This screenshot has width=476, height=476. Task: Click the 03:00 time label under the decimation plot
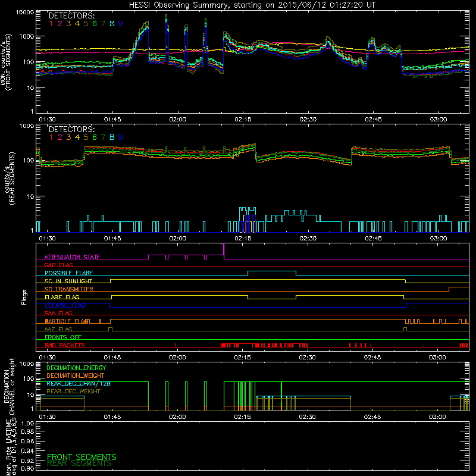coord(437,417)
